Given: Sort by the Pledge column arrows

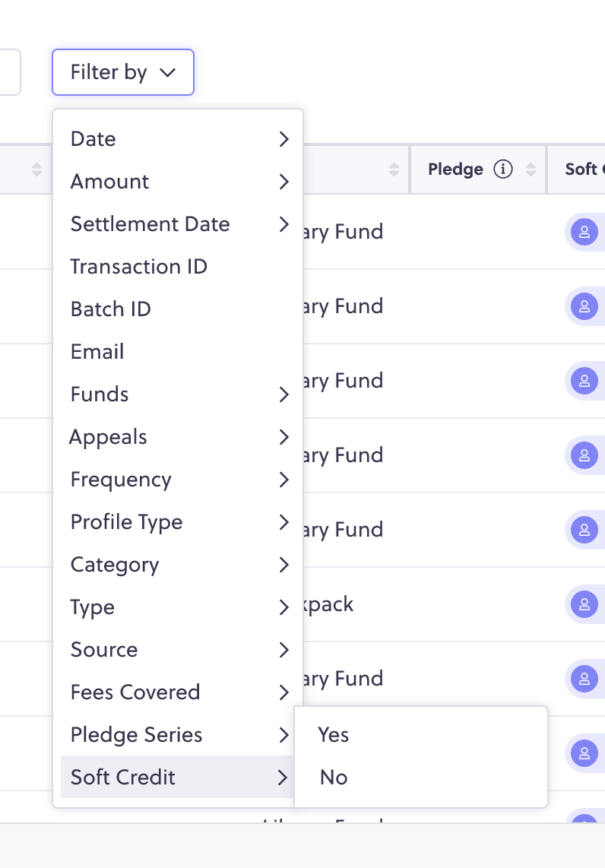Looking at the screenshot, I should [531, 169].
